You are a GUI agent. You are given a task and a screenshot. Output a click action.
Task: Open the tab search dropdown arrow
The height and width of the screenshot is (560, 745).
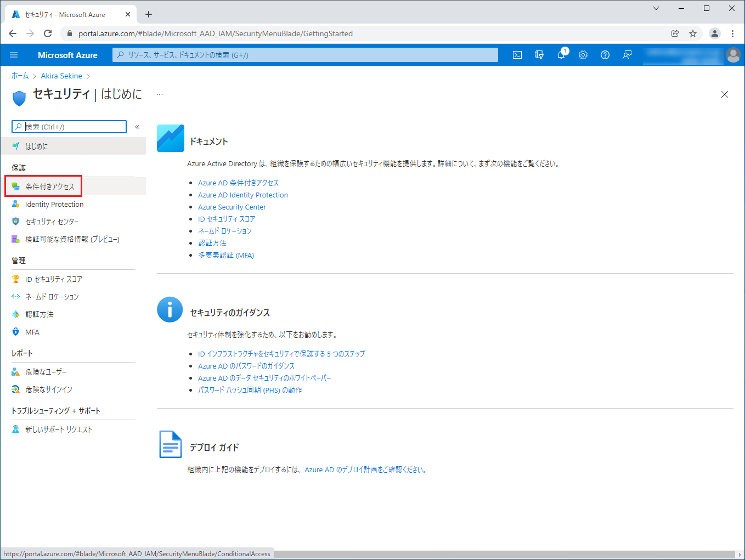pyautogui.click(x=656, y=8)
